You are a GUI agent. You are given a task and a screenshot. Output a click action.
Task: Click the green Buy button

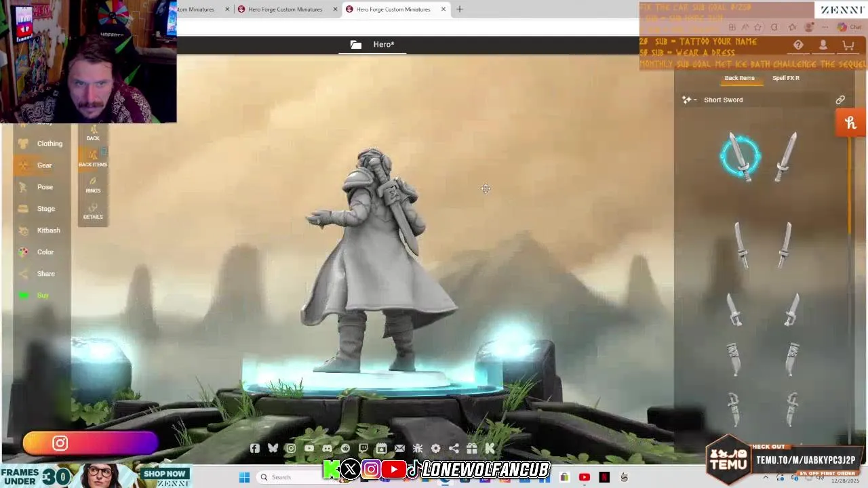pyautogui.click(x=41, y=296)
